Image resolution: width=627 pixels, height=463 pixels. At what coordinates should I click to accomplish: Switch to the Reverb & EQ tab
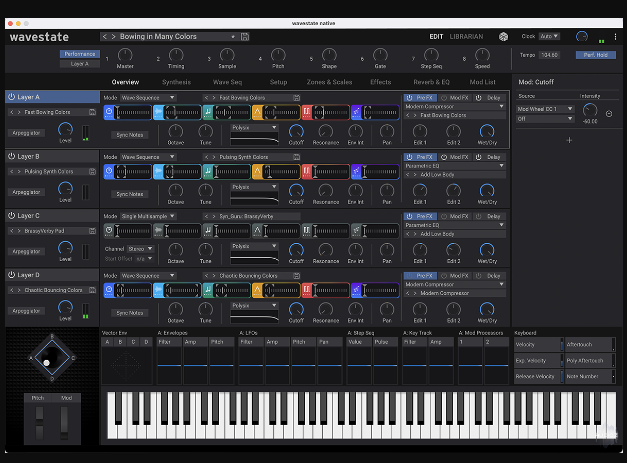[431, 82]
